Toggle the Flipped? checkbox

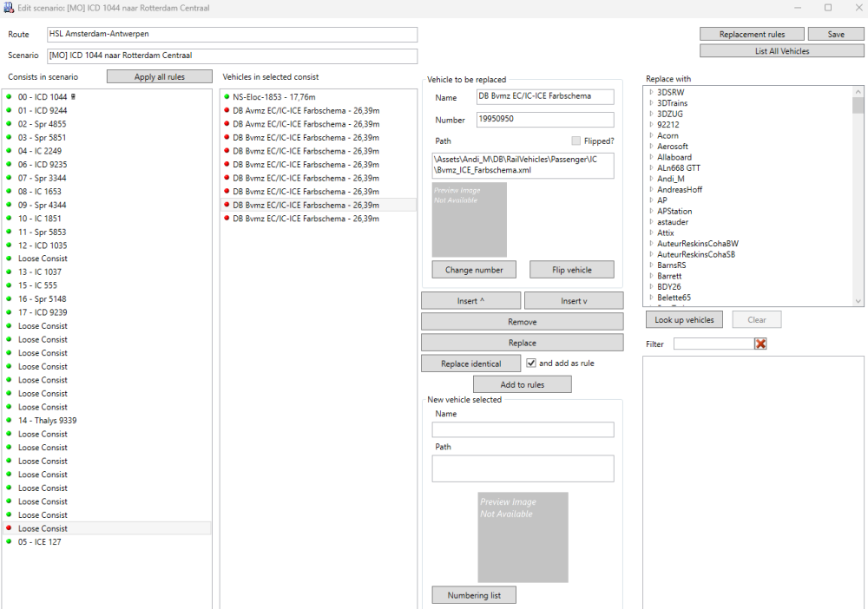tap(576, 141)
